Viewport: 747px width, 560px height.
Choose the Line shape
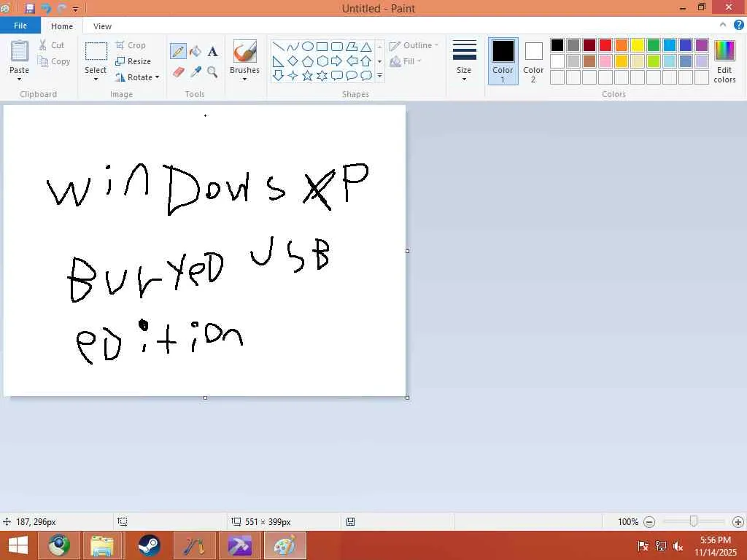click(x=279, y=46)
